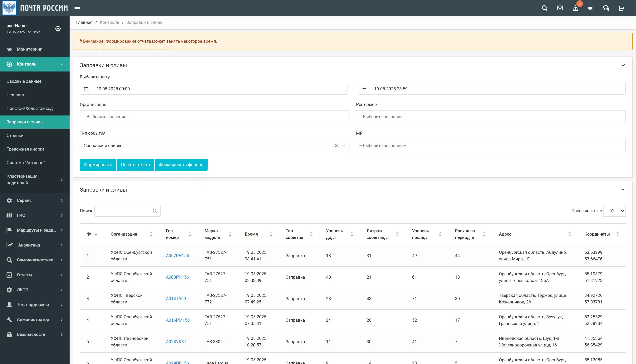Sort table by Тип события column
Image resolution: width=636 pixels, height=364 pixels.
click(299, 234)
